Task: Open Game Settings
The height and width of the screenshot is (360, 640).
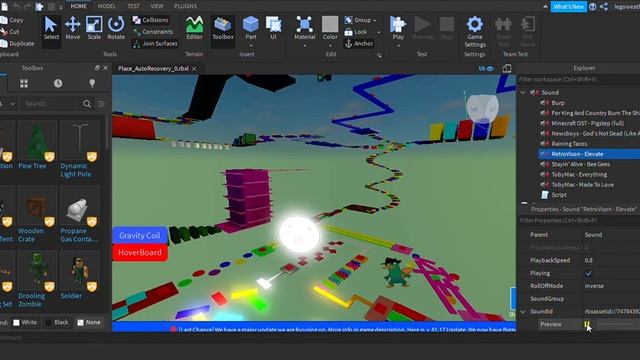Action: pos(475,32)
